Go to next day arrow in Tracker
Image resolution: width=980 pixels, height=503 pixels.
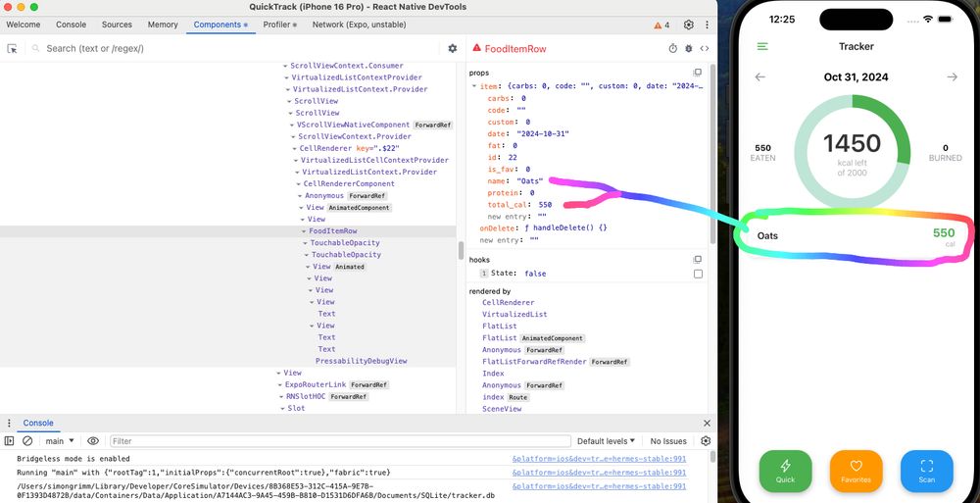point(952,76)
